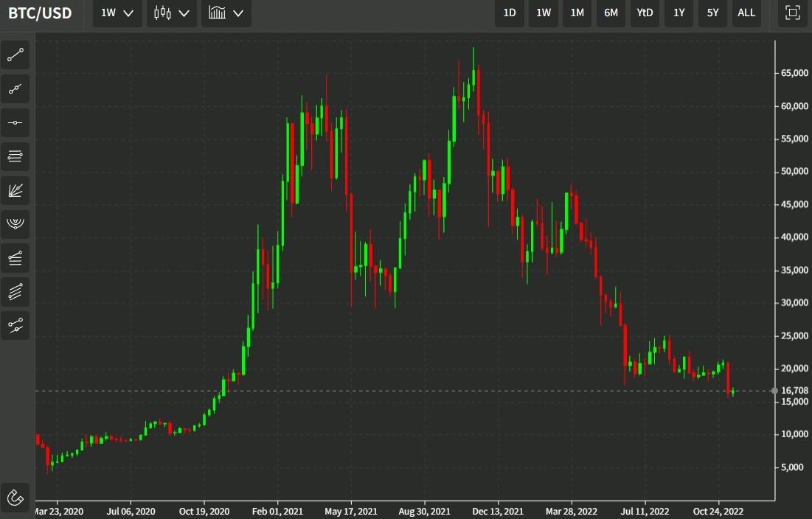Click the Jul 06, 2020 date label
The height and width of the screenshot is (519, 812).
[x=131, y=511]
